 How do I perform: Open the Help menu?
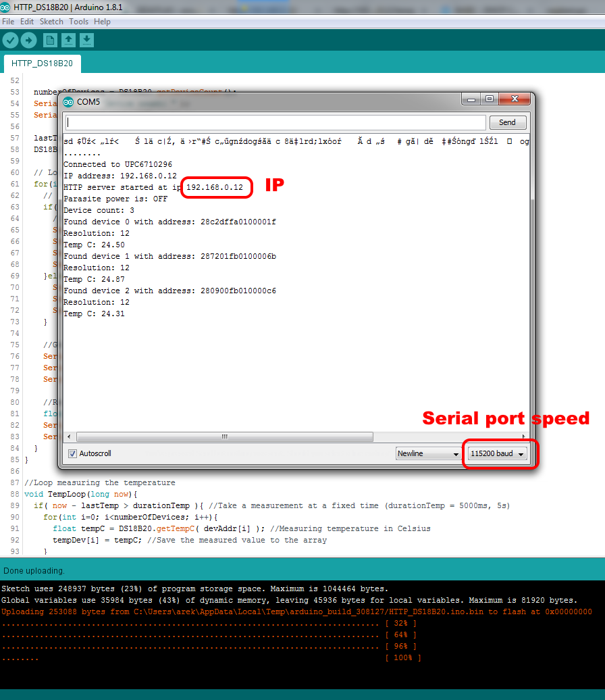102,22
